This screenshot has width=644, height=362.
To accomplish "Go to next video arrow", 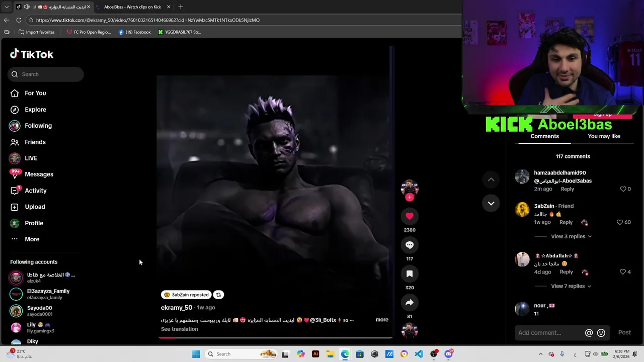I will point(491,203).
